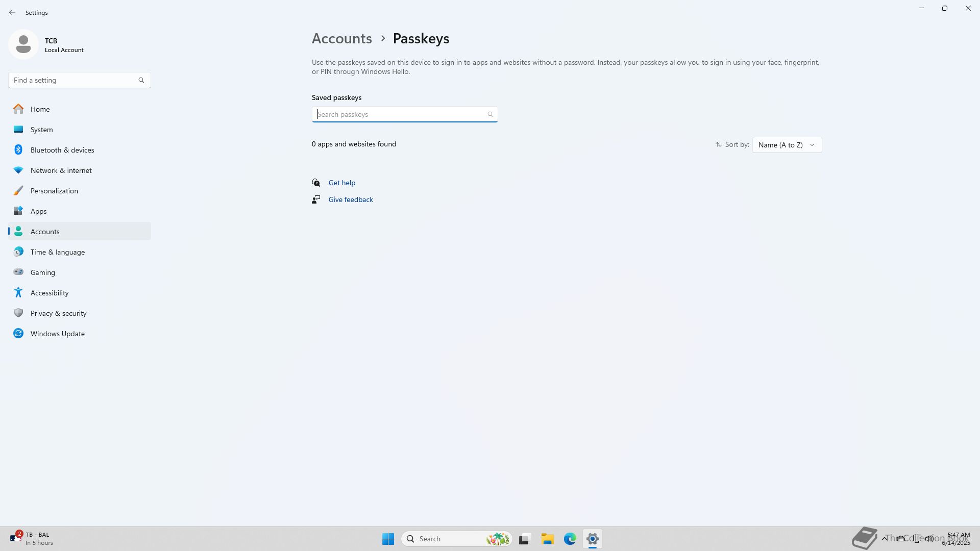This screenshot has height=551, width=980.
Task: Click the Get help link
Action: [341, 183]
